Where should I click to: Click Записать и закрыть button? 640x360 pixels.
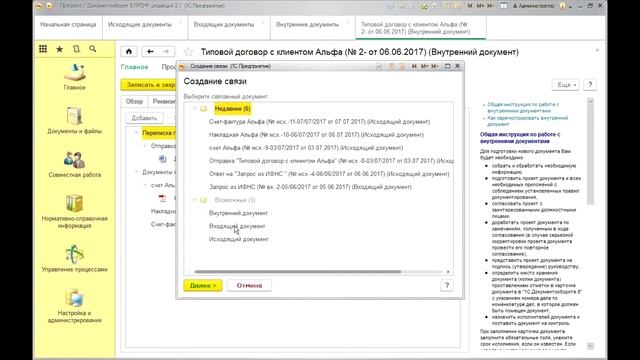click(149, 84)
